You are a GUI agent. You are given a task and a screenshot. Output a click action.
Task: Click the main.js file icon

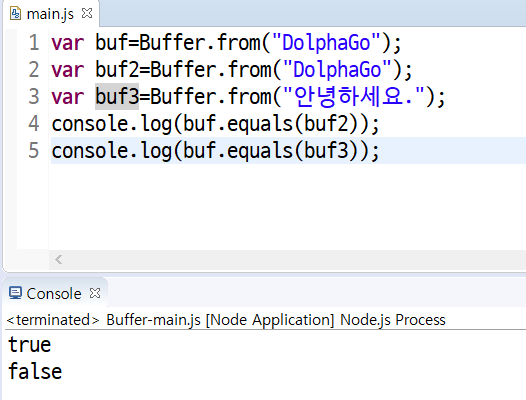coord(15,14)
